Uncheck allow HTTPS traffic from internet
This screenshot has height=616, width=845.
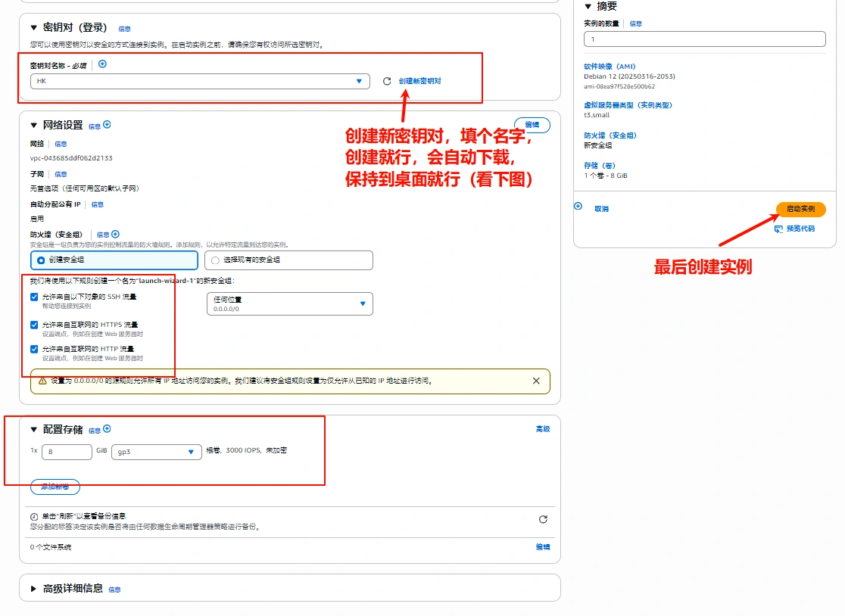pos(34,325)
